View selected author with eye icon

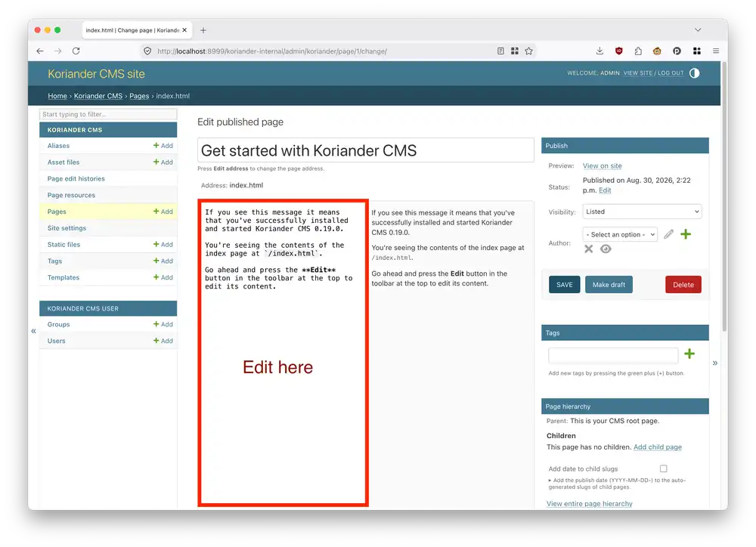(606, 249)
